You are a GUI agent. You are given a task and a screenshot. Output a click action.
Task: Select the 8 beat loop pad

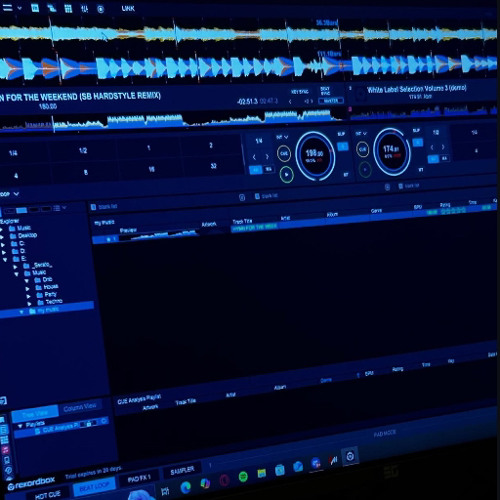[86, 172]
